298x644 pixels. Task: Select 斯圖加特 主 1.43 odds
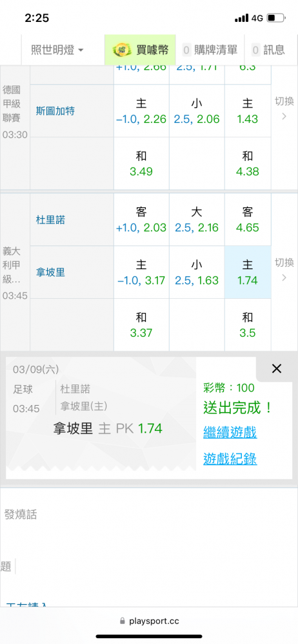tap(248, 111)
